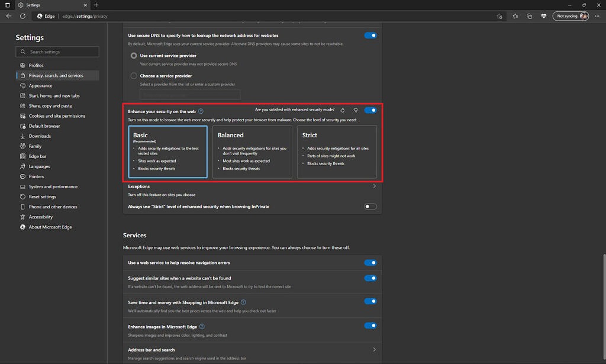Select the Strict security level card
Image resolution: width=606 pixels, height=364 pixels.
click(x=337, y=152)
